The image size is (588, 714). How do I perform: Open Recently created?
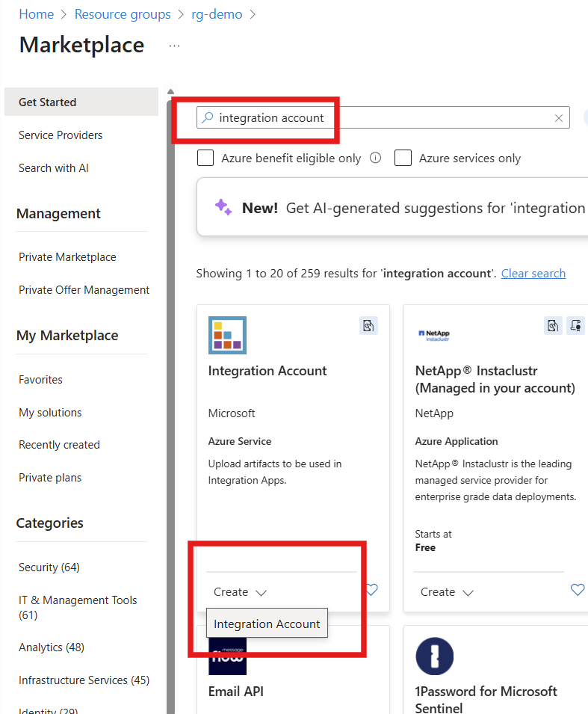coord(59,445)
